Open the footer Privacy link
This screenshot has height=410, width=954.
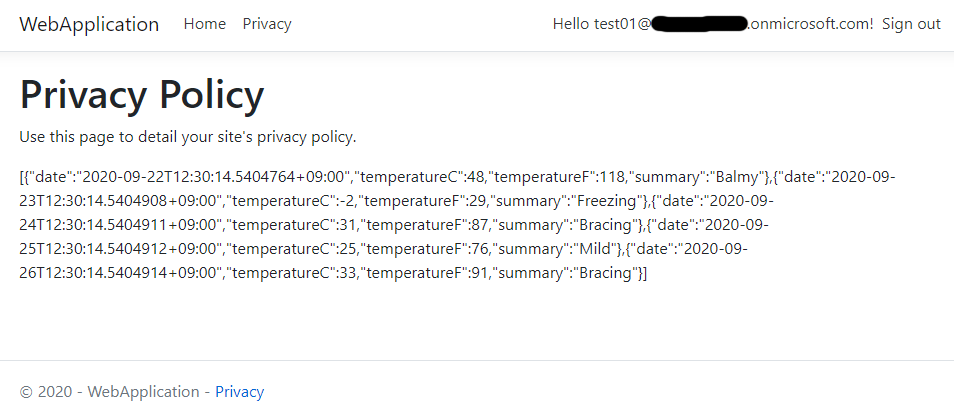pos(239,392)
